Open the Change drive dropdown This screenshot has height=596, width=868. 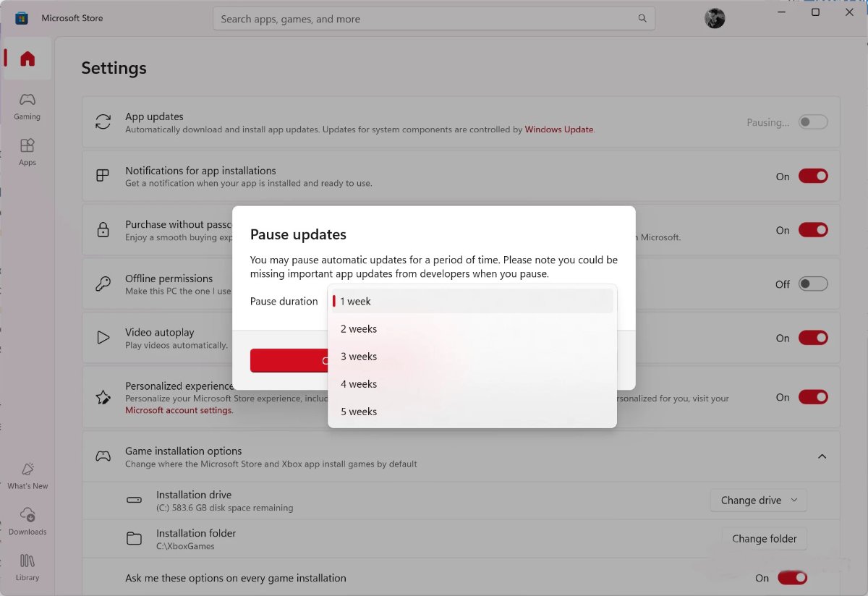coord(759,501)
